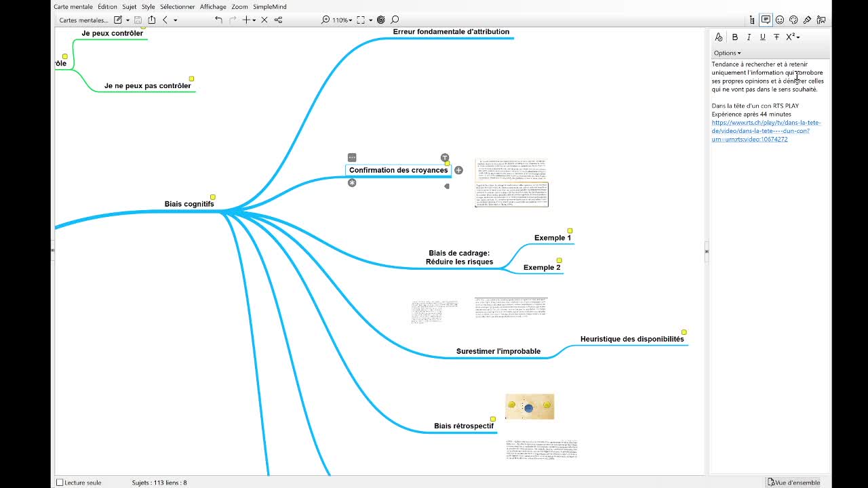Open the share map icon
868x488 pixels.
[151, 20]
